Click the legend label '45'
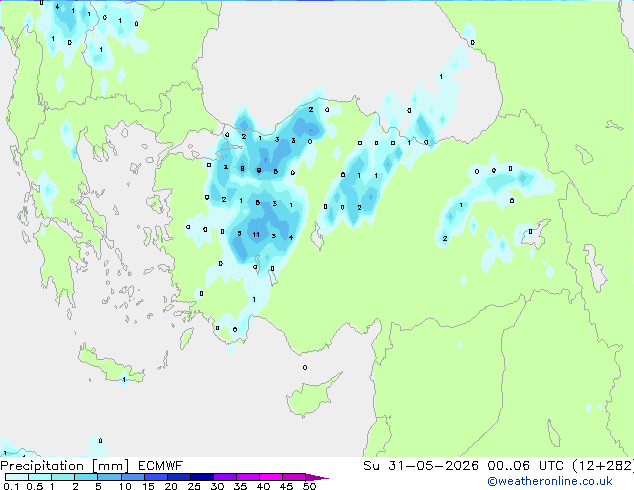This screenshot has width=634, height=490. click(286, 486)
